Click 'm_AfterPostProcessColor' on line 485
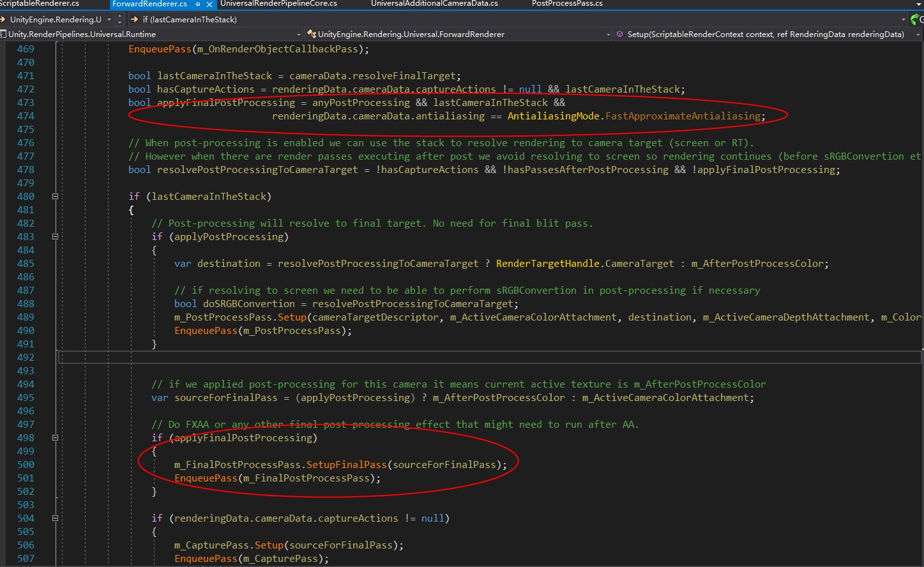The width and height of the screenshot is (924, 567). click(757, 264)
